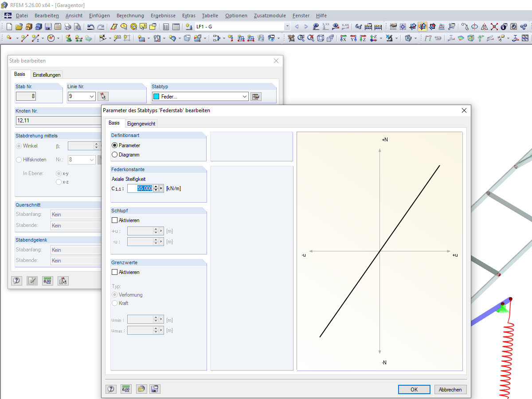Click units 0.00 icon in Federstab dialog
The height and width of the screenshot is (399, 532).
click(126, 389)
